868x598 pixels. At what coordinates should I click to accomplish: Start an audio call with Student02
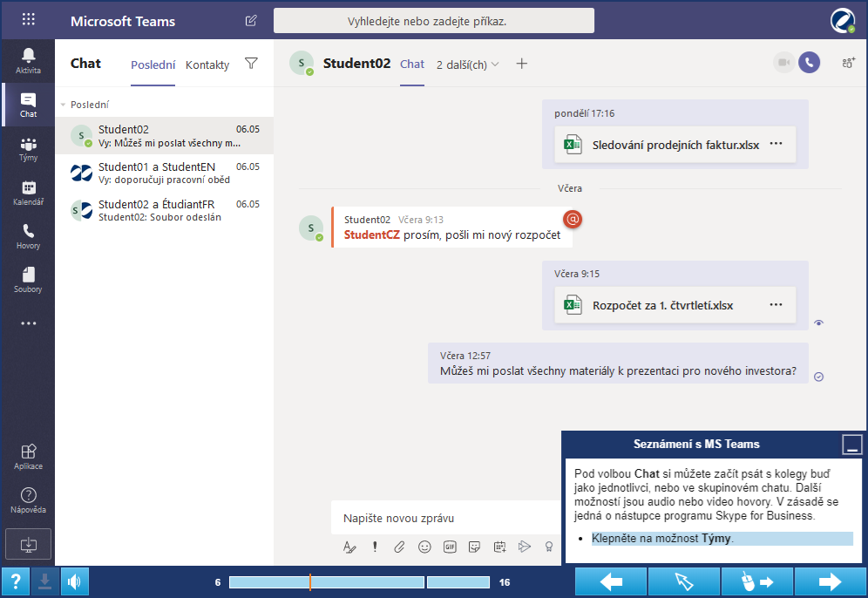tap(810, 63)
